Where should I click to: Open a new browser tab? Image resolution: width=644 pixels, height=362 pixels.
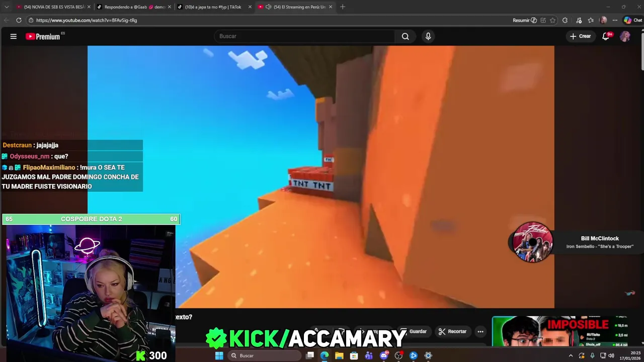(343, 7)
